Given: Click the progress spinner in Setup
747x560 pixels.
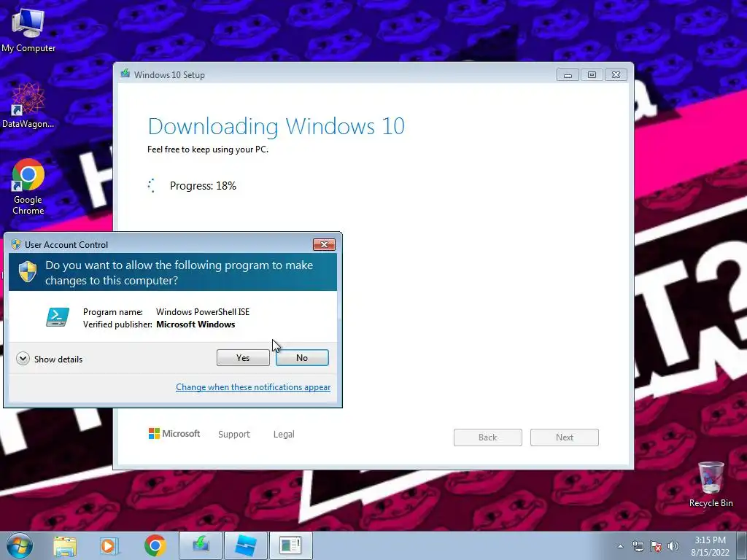Looking at the screenshot, I should click(152, 186).
